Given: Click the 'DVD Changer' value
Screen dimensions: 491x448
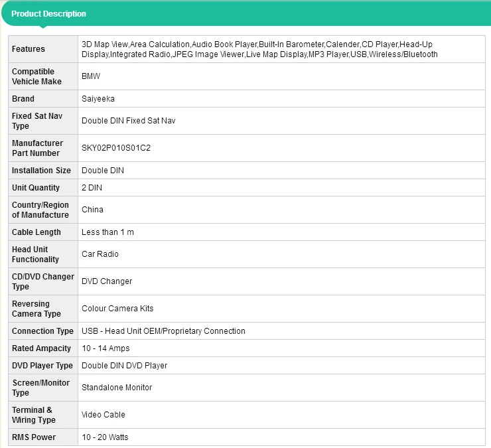Looking at the screenshot, I should tap(107, 281).
